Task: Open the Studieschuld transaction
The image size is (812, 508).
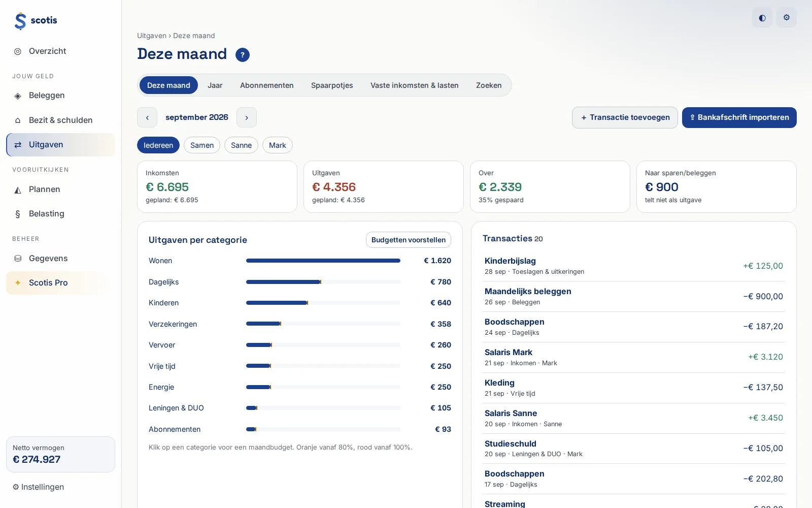Action: (x=634, y=449)
